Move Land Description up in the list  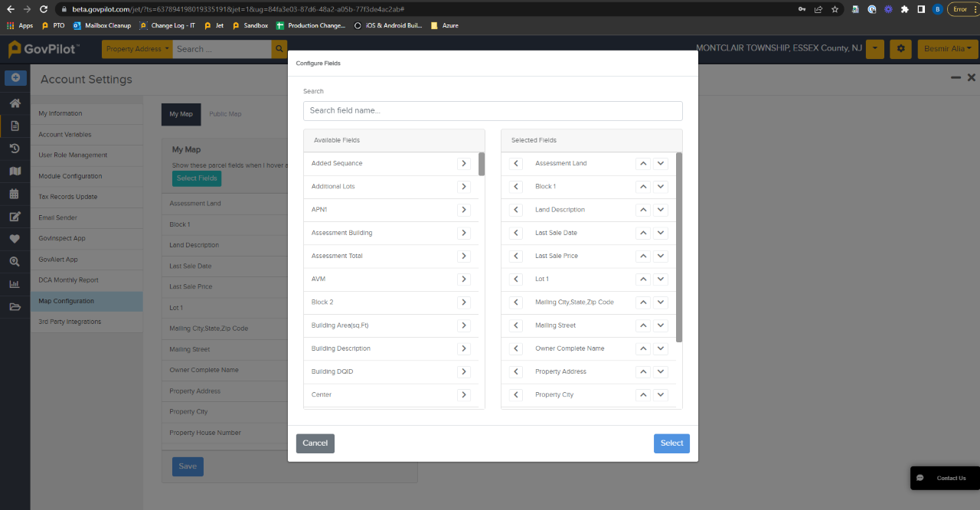644,210
